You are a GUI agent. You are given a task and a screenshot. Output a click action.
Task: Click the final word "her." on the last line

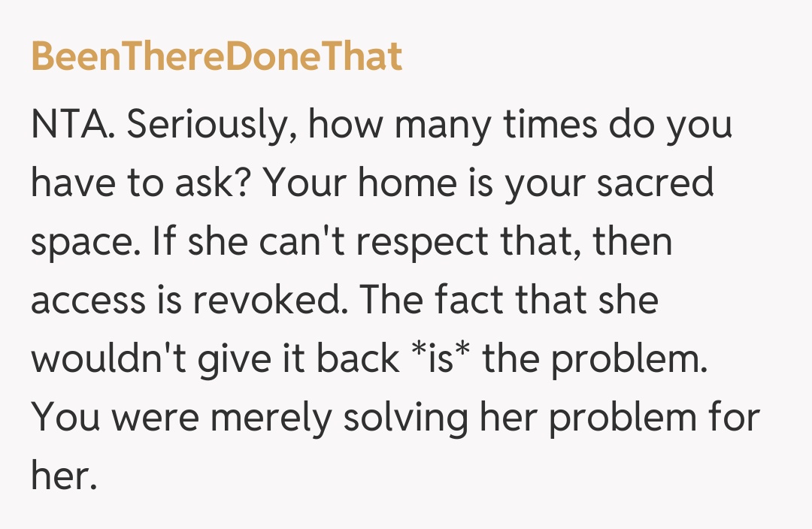64,476
